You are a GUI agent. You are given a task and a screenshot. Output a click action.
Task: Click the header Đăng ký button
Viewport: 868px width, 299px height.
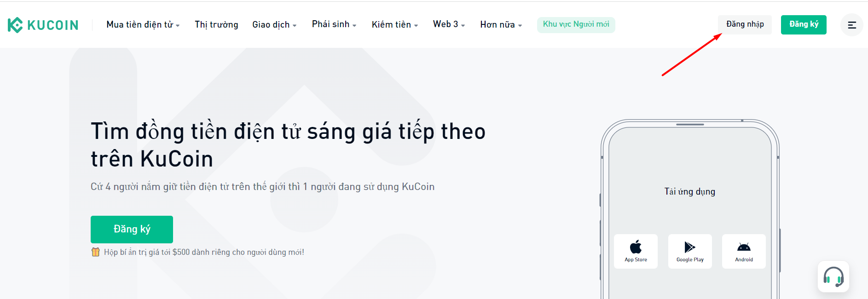[x=804, y=24]
